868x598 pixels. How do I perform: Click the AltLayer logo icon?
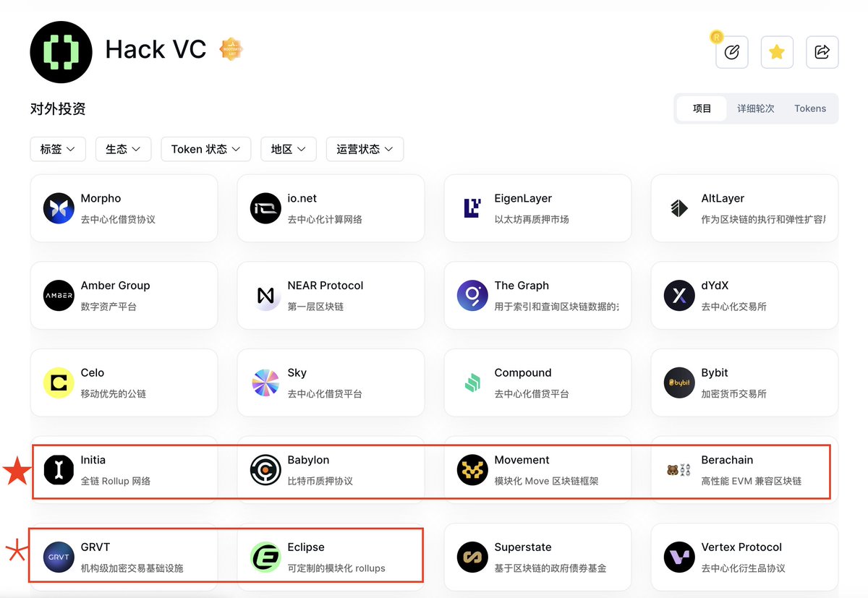(679, 208)
